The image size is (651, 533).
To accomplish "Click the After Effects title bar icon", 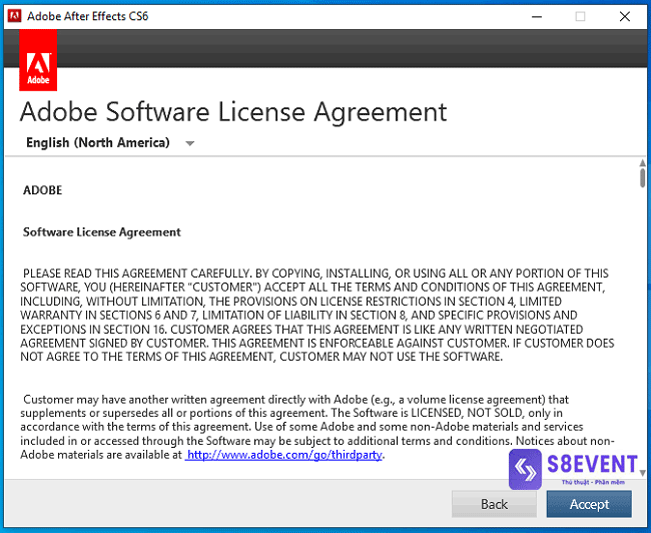I will coord(14,16).
